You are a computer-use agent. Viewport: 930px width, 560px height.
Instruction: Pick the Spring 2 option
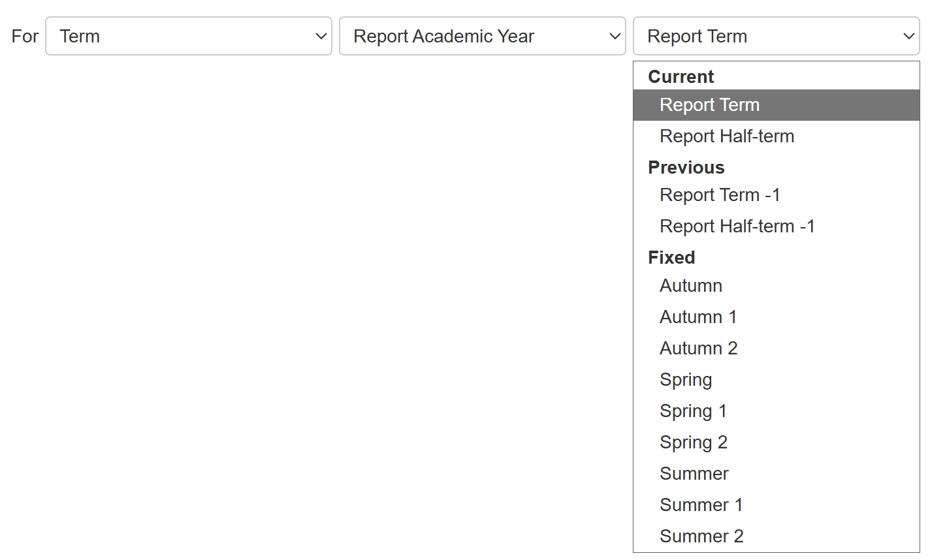pyautogui.click(x=694, y=443)
